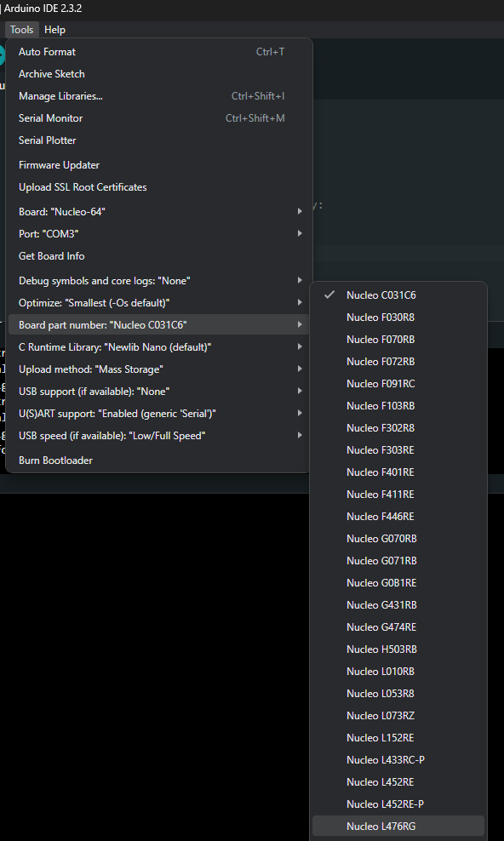This screenshot has height=841, width=504.
Task: Expand the Board "Nucleo-64" submenu
Action: pos(158,212)
